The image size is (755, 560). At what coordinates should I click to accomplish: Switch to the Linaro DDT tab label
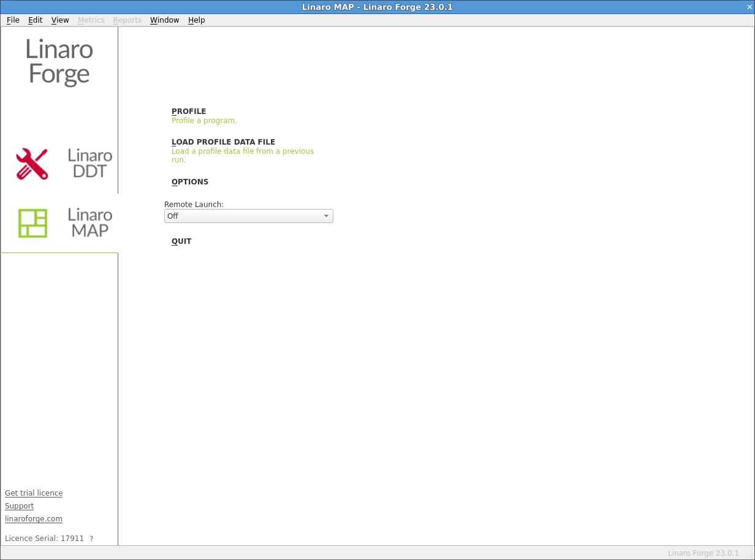click(90, 164)
